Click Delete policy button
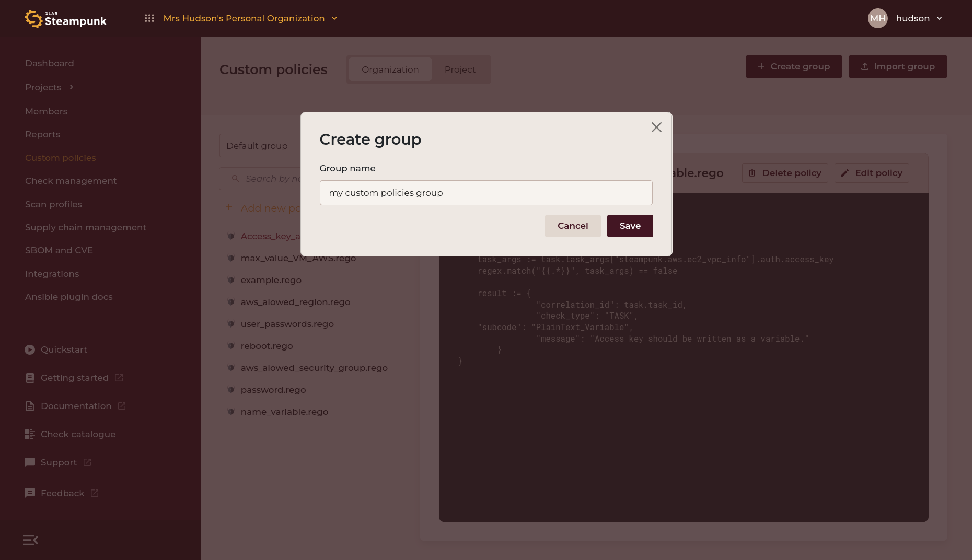The image size is (973, 560). [x=785, y=173]
